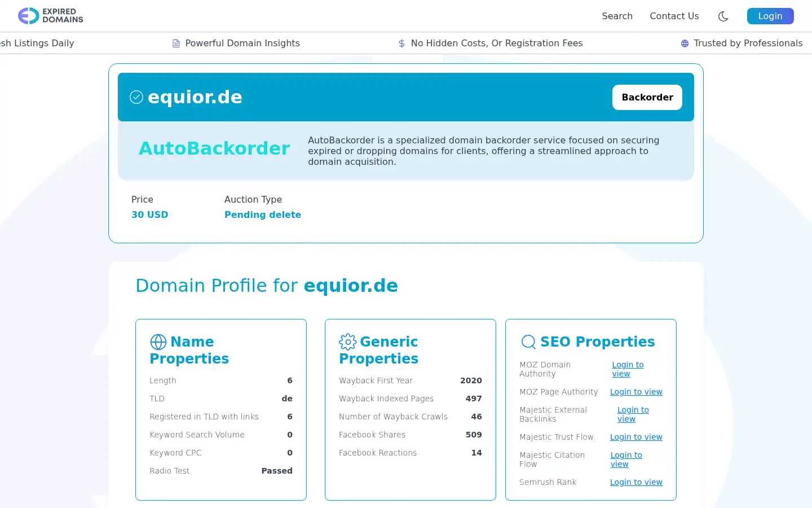Click the Length label in Name Properties
The height and width of the screenshot is (508, 812).
163,380
